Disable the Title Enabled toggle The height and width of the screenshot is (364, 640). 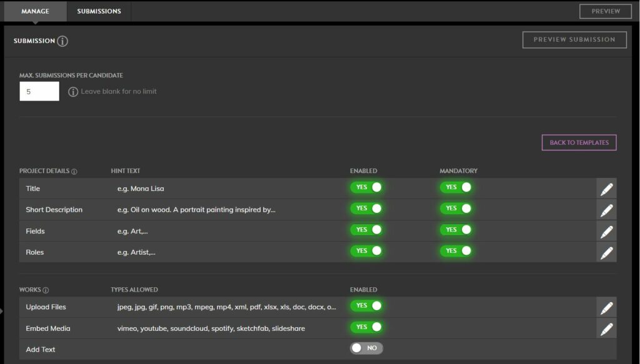[366, 187]
